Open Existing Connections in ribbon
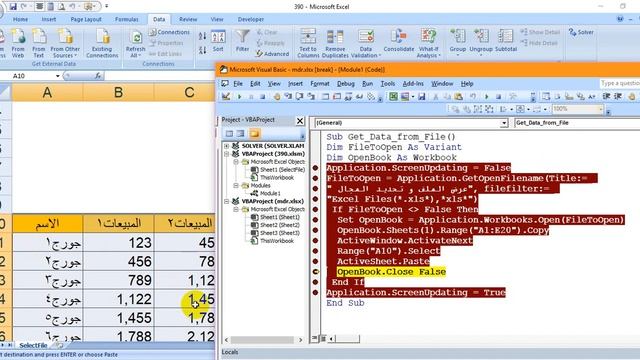This screenshot has height=360, width=640. pos(102,43)
